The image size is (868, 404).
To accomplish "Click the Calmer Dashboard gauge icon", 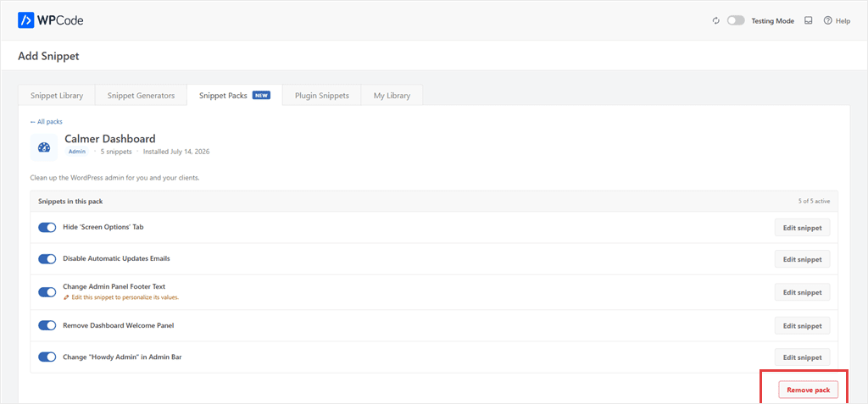I will 44,147.
